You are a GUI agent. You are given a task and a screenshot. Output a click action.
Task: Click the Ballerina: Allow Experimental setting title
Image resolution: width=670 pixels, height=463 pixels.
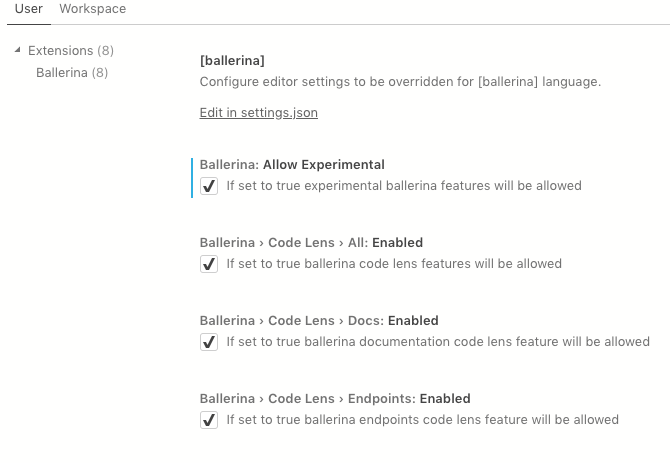pyautogui.click(x=292, y=164)
